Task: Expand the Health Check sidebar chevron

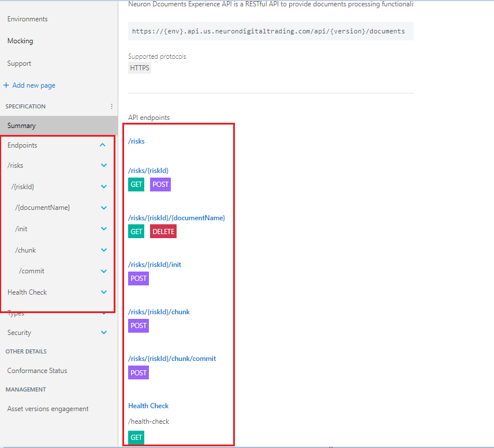Action: pos(104,292)
